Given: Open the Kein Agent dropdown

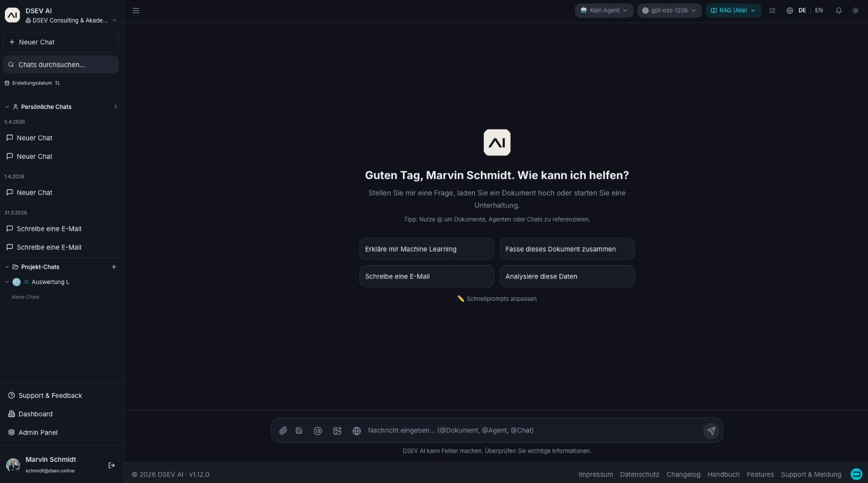Looking at the screenshot, I should point(604,10).
